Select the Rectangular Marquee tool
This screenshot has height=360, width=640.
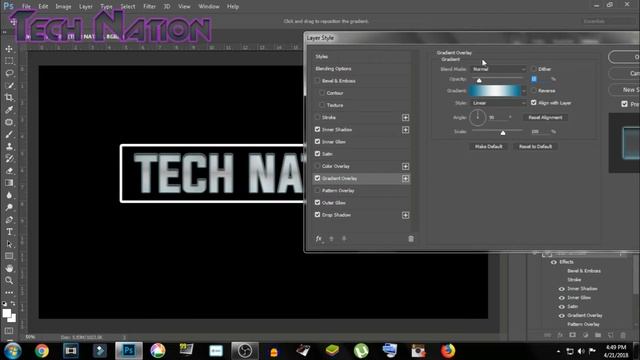pos(9,61)
